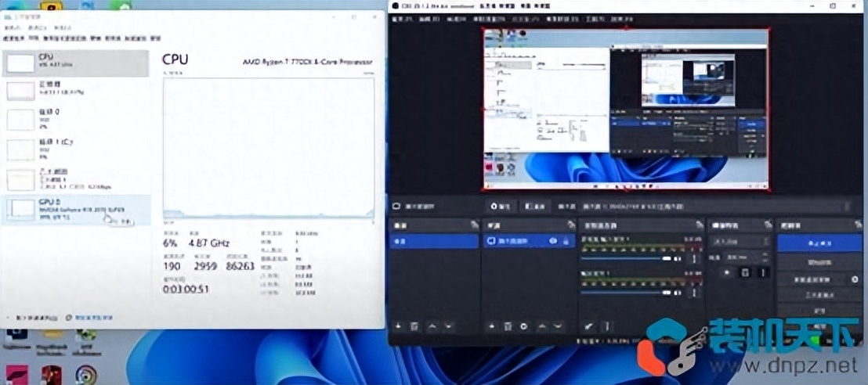
Task: Mute the second audio mixer channel
Action: [x=677, y=293]
